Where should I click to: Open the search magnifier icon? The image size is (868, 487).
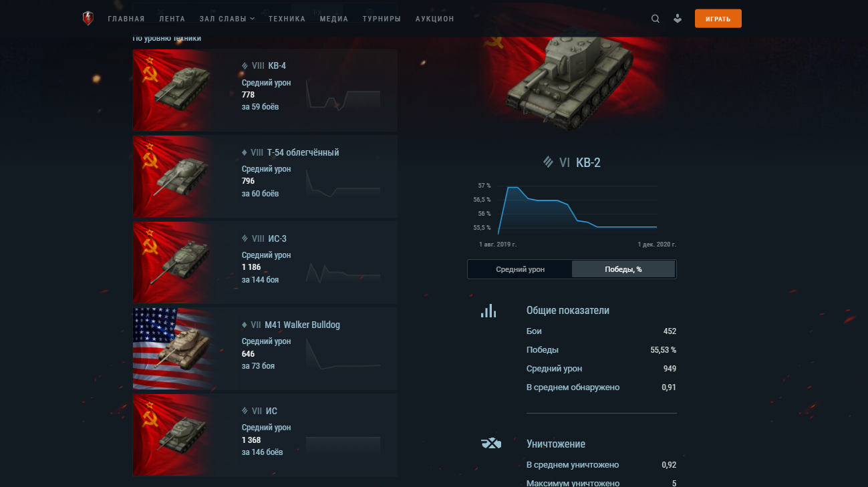point(656,19)
